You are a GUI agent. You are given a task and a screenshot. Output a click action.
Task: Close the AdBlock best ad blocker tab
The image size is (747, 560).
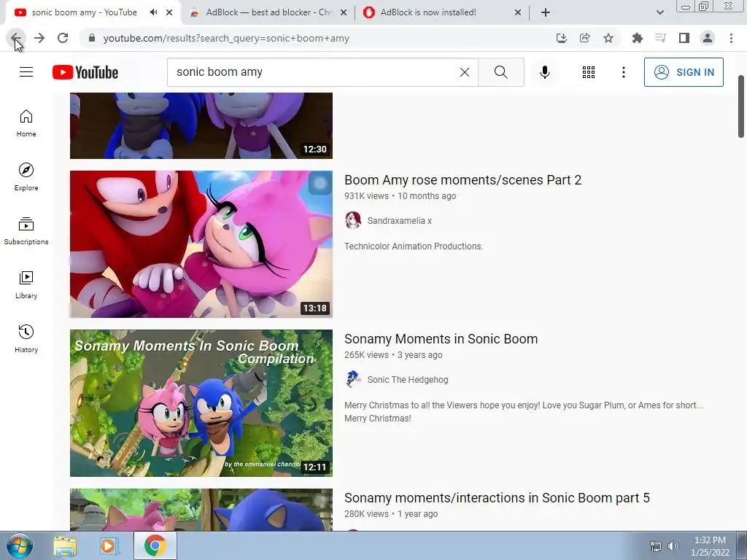[x=344, y=12]
